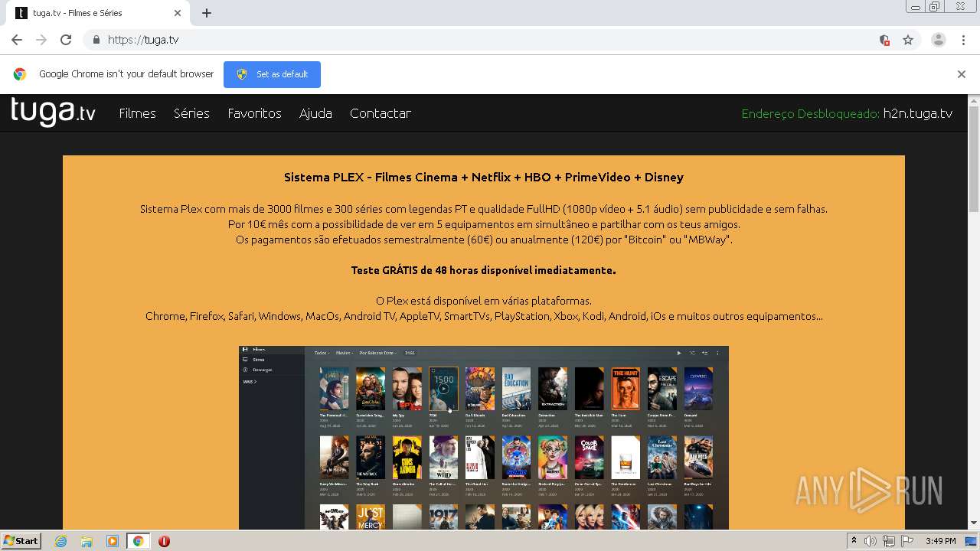This screenshot has height=551, width=980.
Task: Launch Internet Explorer from the taskbar
Action: [x=60, y=541]
